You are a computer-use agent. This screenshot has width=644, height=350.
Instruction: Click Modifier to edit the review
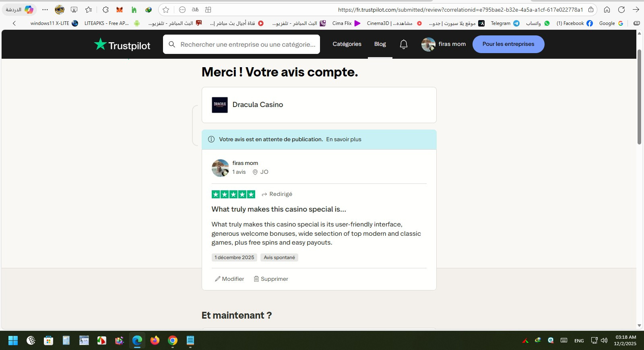229,279
